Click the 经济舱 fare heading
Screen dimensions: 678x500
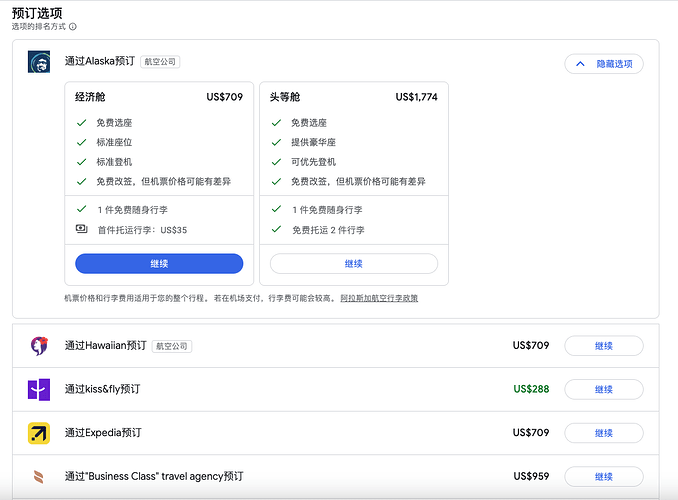(90, 97)
